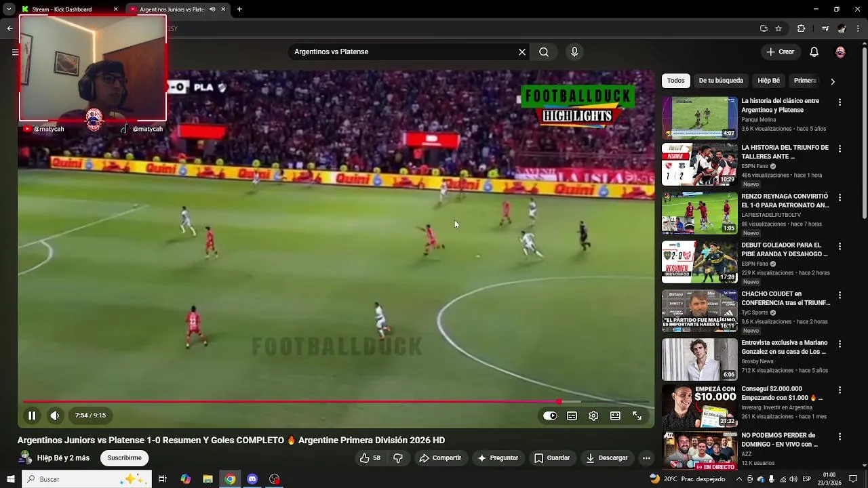868x488 pixels.
Task: Open Discord from the taskbar
Action: coord(252,479)
